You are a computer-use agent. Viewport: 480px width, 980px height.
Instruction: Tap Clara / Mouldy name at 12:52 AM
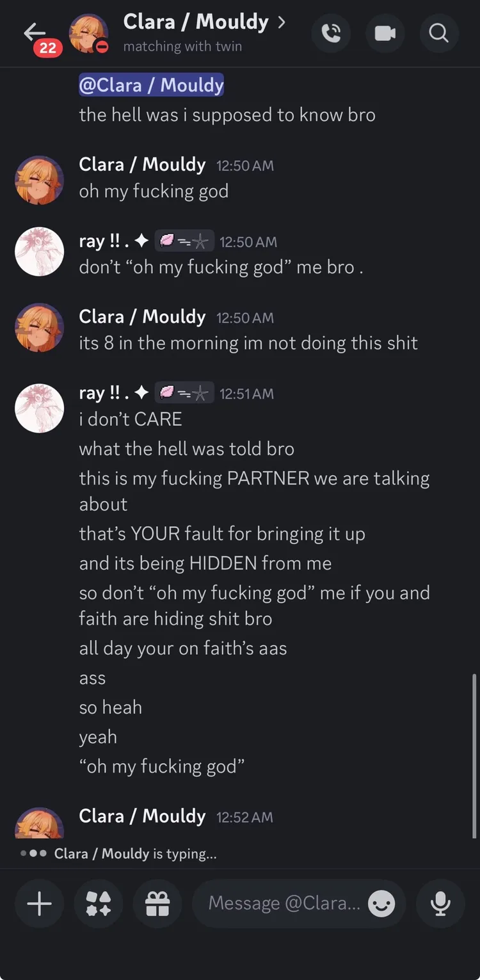click(142, 816)
